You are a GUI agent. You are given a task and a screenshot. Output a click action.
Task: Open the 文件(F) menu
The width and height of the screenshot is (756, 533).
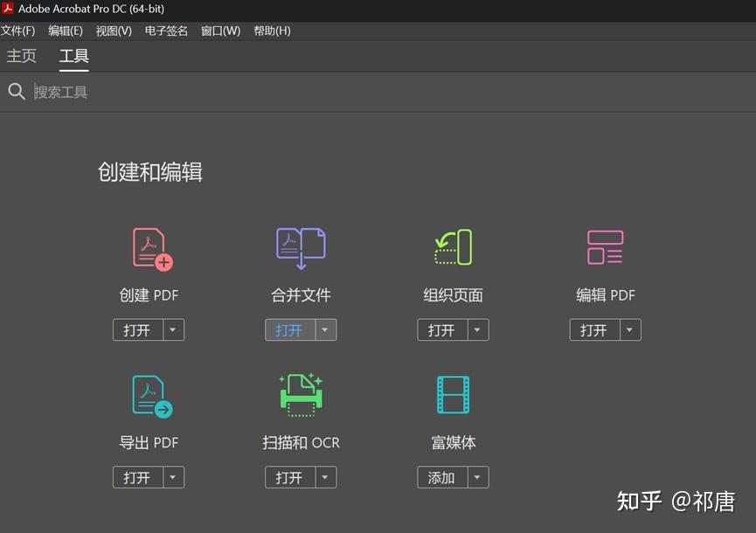[19, 31]
